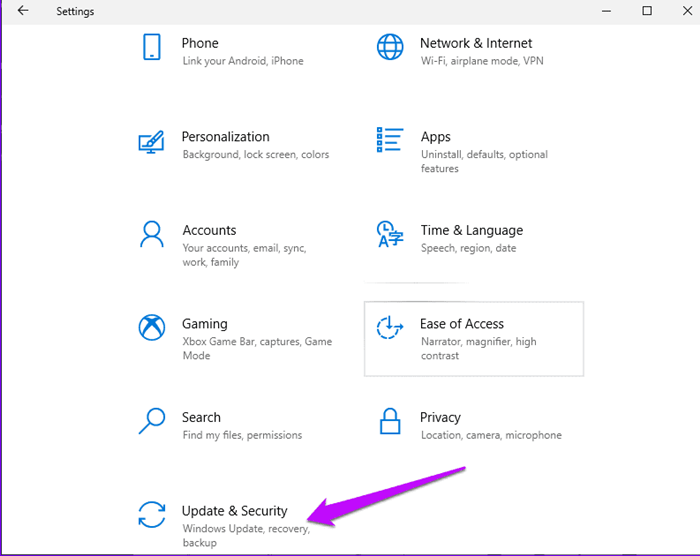Click the Personalization heading text
The image size is (700, 556).
pyautogui.click(x=225, y=137)
